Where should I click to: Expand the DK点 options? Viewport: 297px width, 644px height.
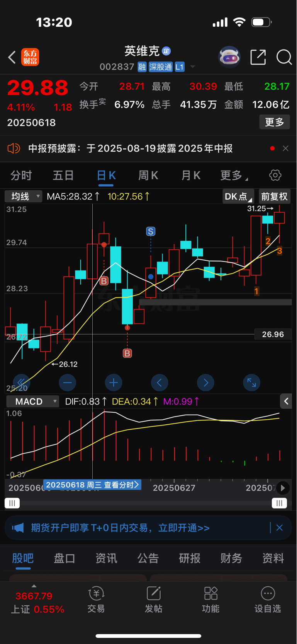pyautogui.click(x=238, y=196)
